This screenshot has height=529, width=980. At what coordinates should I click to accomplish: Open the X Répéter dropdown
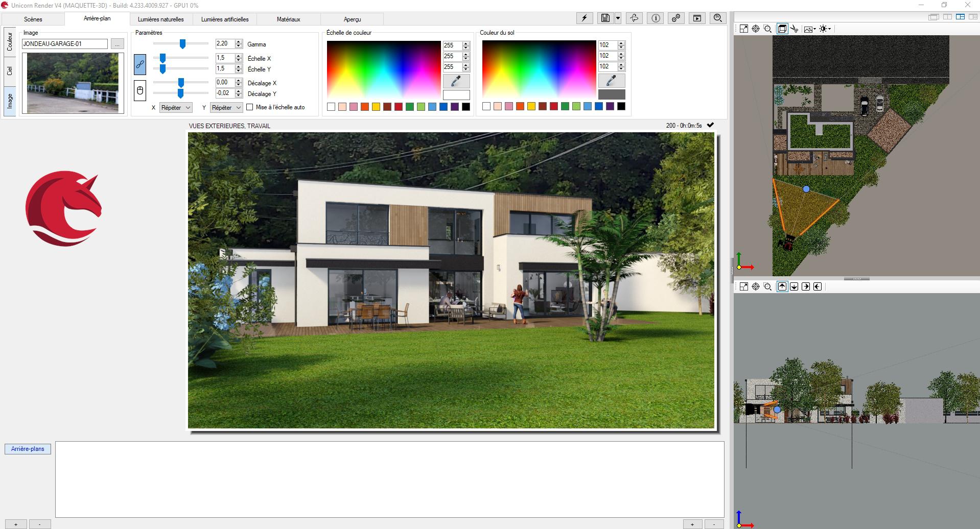(175, 108)
